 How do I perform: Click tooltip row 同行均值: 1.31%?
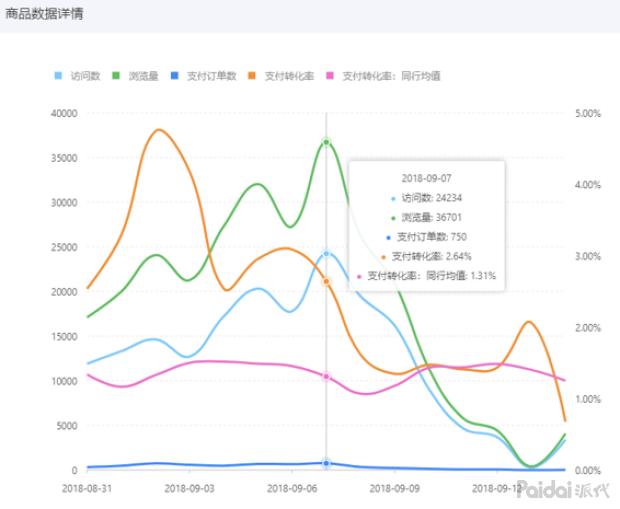click(x=427, y=275)
